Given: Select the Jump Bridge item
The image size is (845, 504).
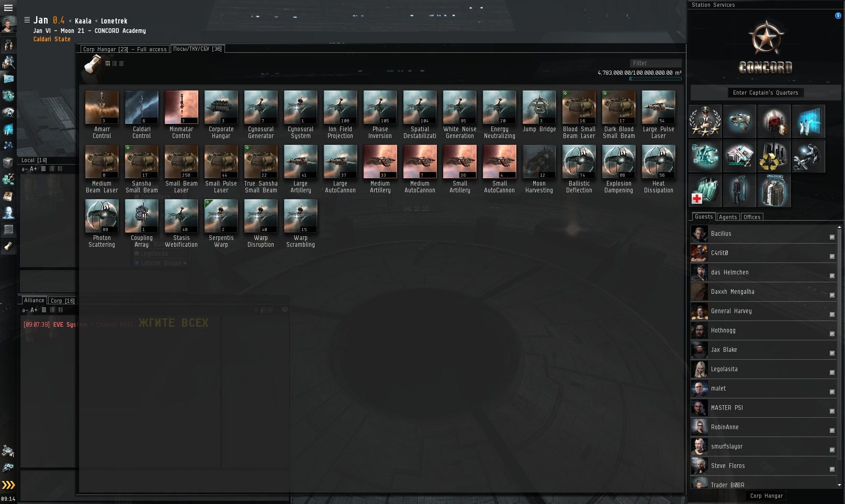Looking at the screenshot, I should coord(539,112).
